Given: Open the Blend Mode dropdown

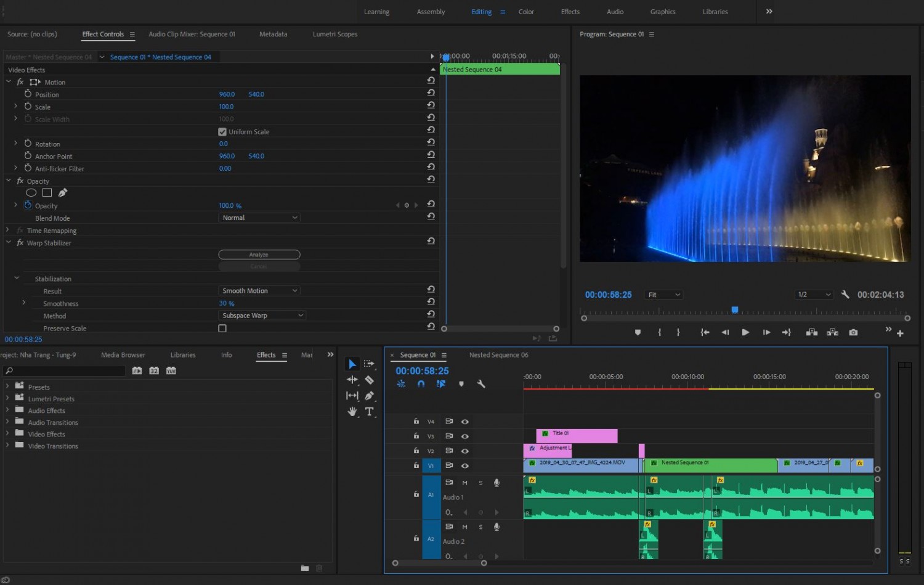Looking at the screenshot, I should click(259, 218).
